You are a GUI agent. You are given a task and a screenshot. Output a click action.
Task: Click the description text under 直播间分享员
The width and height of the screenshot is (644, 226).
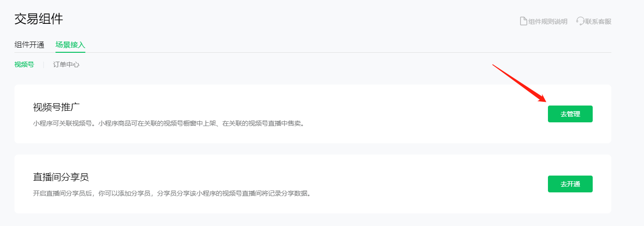click(172, 193)
